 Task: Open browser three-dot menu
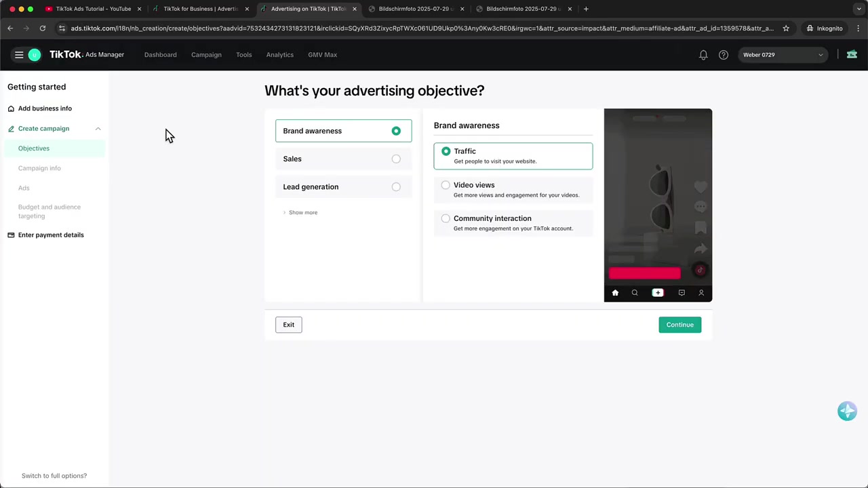[x=858, y=28]
